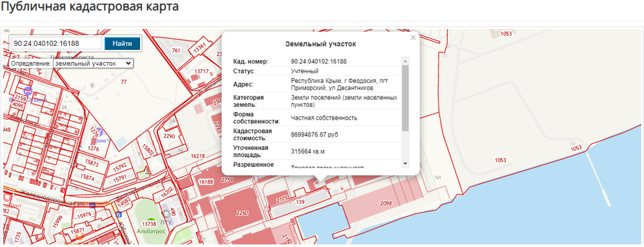Click the Найти search button
Screen dimensions: 644x247
(x=122, y=43)
